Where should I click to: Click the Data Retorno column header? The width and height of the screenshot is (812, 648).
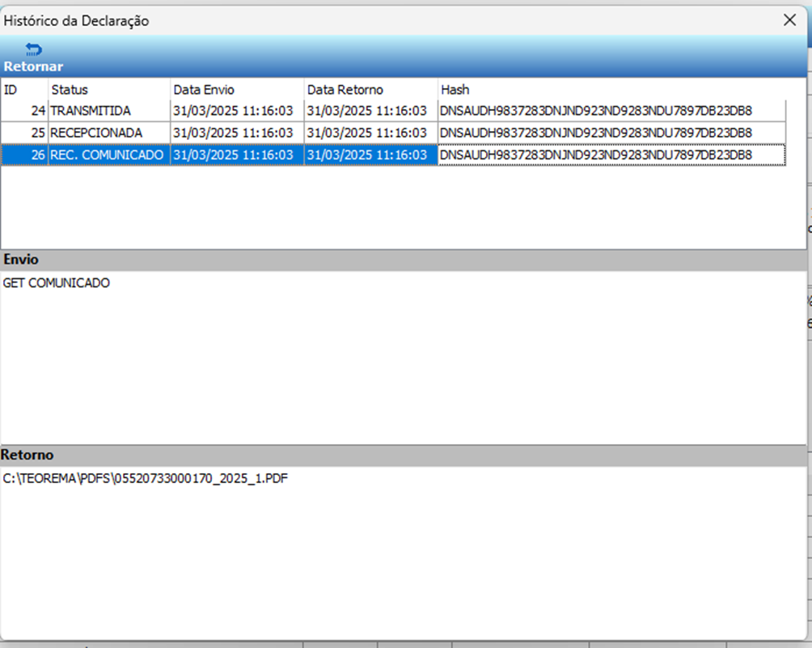tap(370, 90)
